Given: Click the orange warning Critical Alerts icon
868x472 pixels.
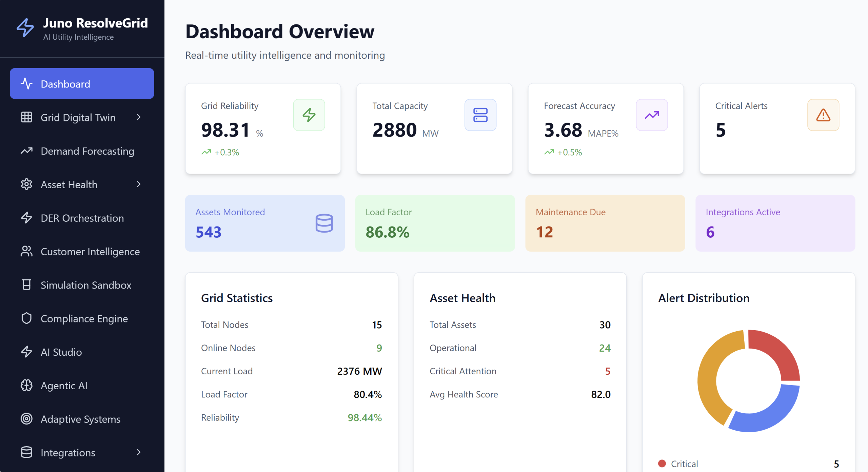Looking at the screenshot, I should 823,115.
